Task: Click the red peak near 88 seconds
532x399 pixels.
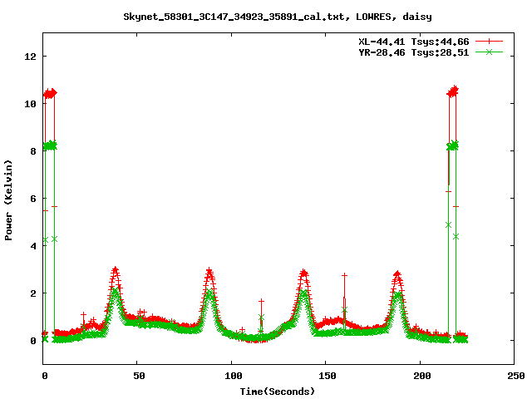Action: pos(209,271)
